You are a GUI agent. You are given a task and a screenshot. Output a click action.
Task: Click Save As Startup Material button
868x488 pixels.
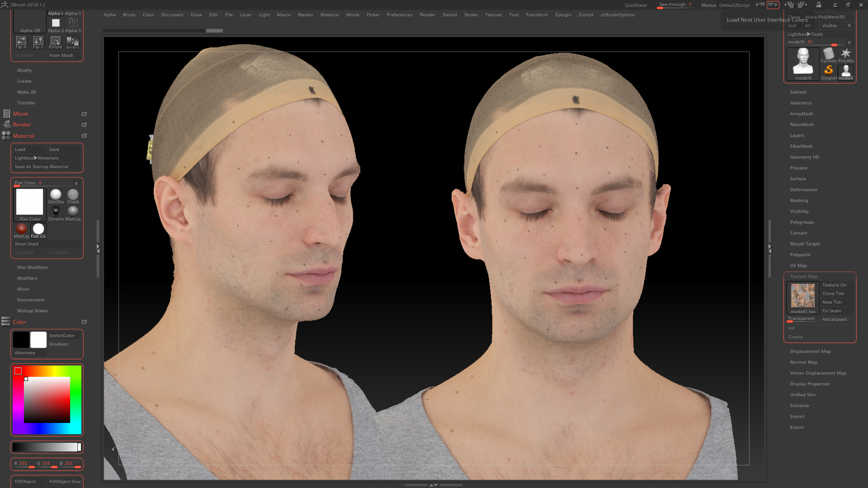click(x=41, y=167)
